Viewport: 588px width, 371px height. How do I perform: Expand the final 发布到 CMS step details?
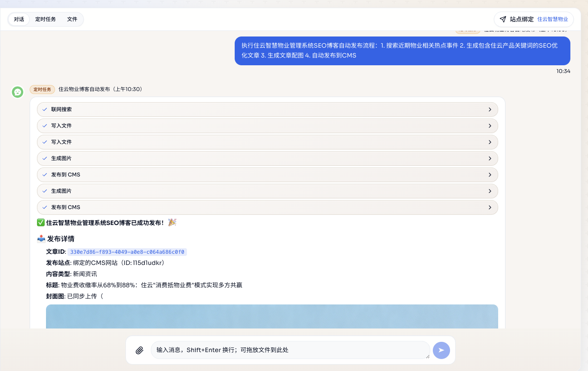490,207
